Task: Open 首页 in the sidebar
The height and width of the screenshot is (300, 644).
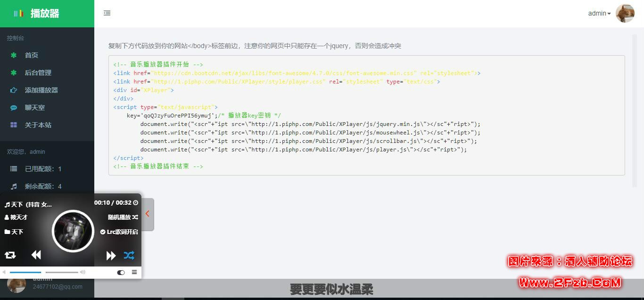Action: (x=32, y=55)
